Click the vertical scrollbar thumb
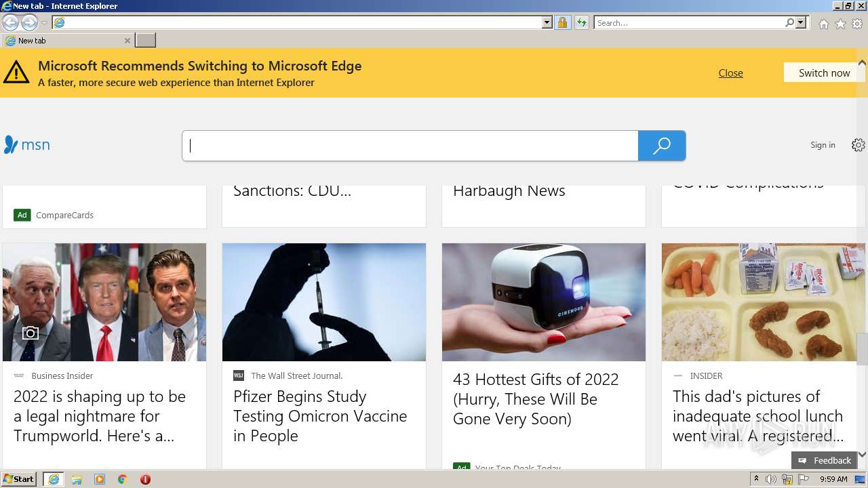868x488 pixels. [862, 349]
